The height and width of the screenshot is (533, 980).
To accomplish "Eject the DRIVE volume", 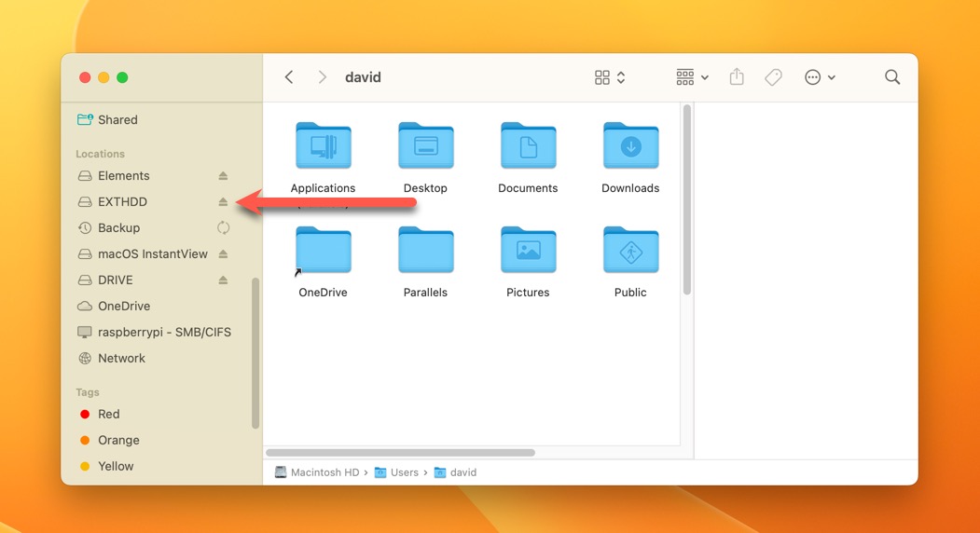I will tap(223, 280).
